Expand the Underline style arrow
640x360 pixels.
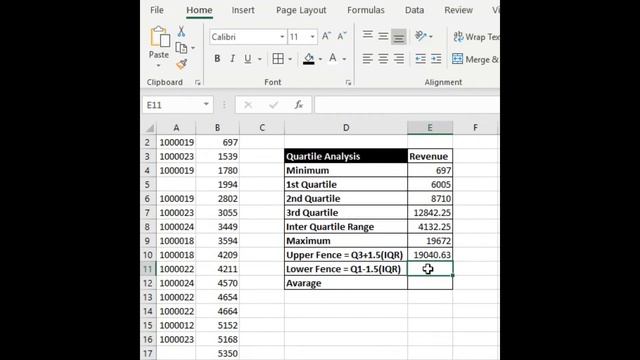[260, 59]
